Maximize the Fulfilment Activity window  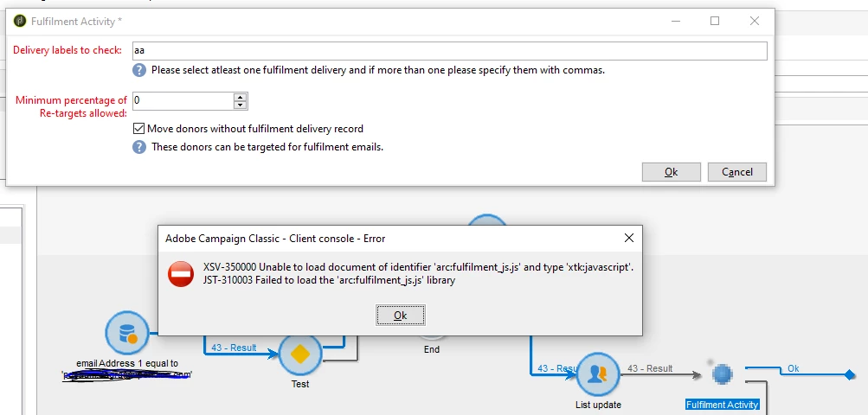(715, 21)
